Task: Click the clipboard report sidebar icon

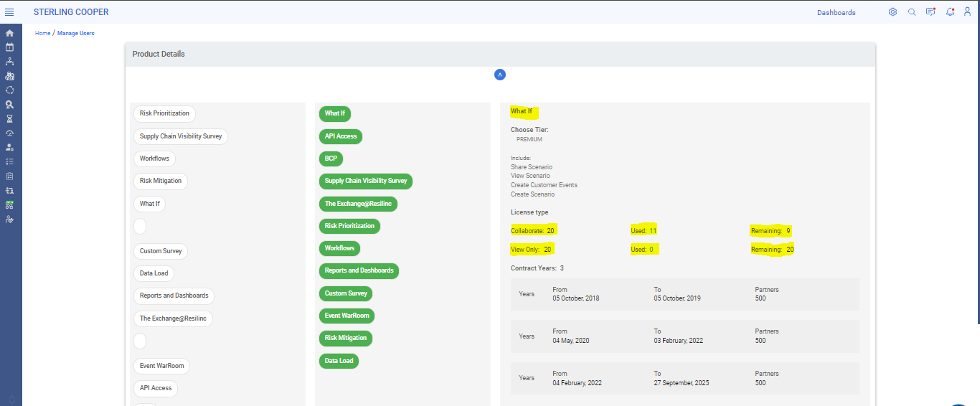Action: point(9,176)
